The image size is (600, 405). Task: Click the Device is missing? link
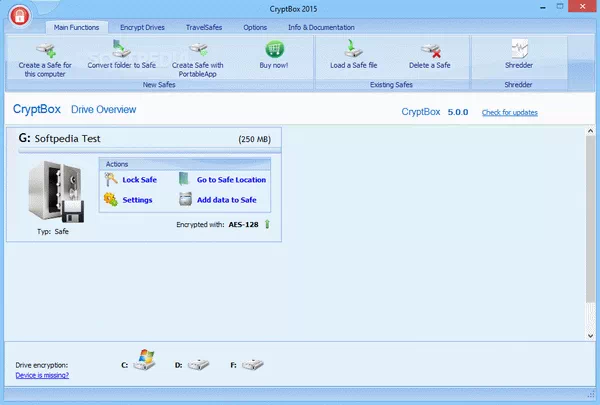click(x=42, y=375)
